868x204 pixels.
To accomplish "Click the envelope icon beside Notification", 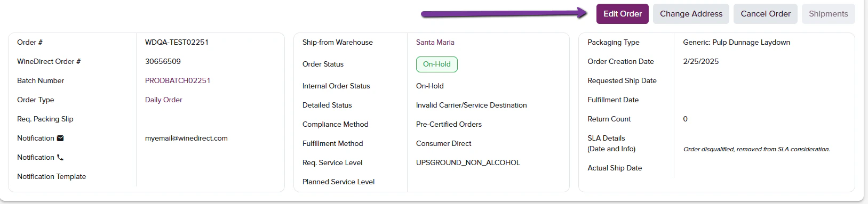I will (x=60, y=138).
